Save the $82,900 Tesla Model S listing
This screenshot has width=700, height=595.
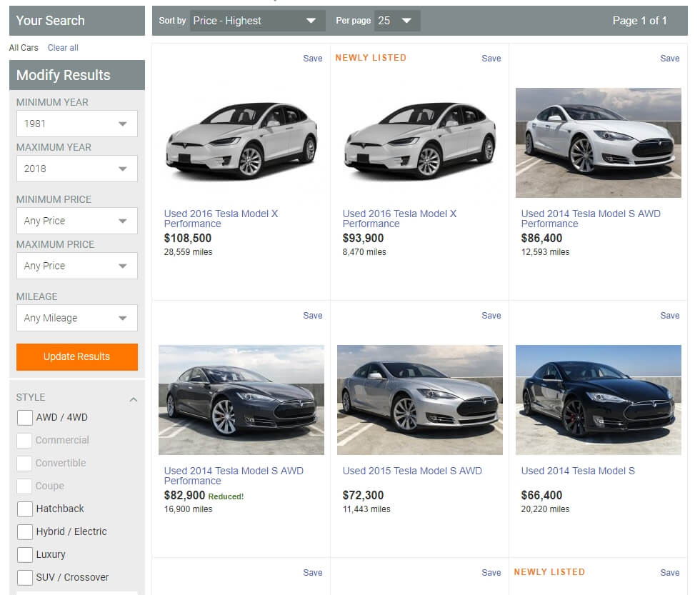pyautogui.click(x=313, y=315)
